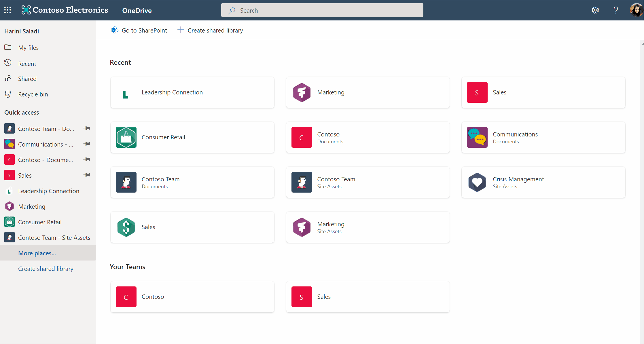Unpin Communications from Quick access

pyautogui.click(x=87, y=144)
